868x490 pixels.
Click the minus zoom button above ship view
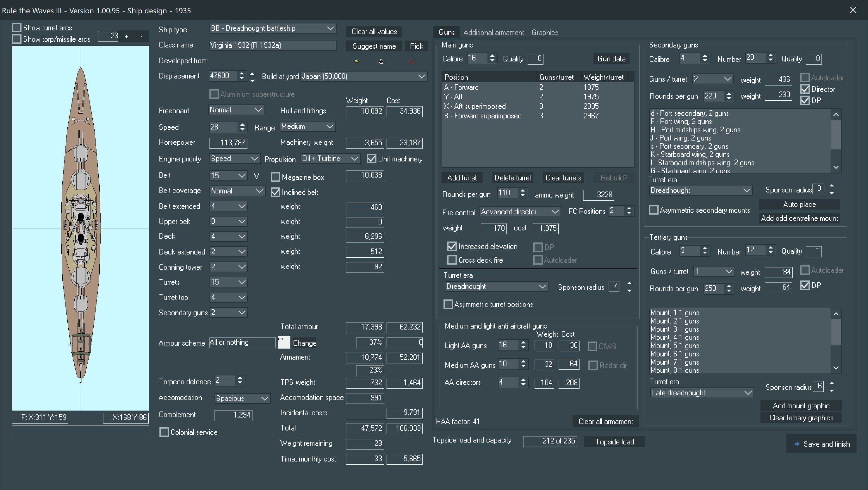[x=141, y=36]
